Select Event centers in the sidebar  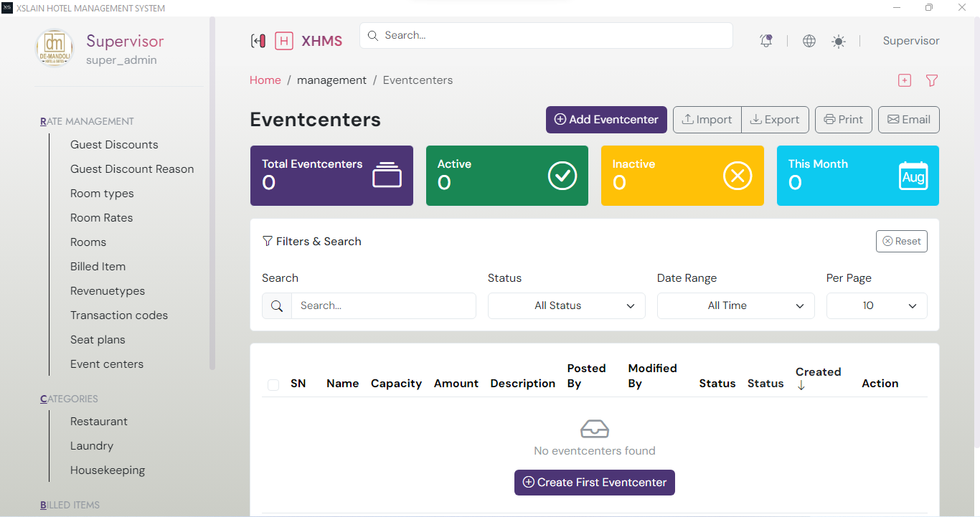pyautogui.click(x=107, y=364)
